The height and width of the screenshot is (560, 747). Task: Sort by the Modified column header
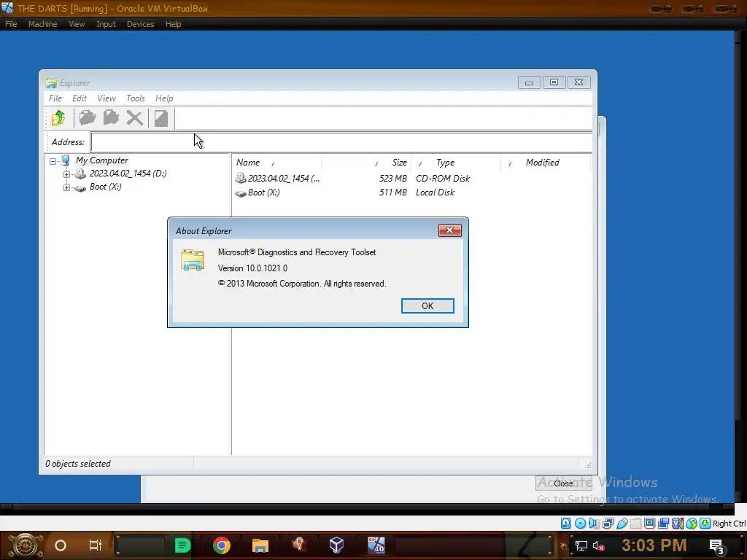pyautogui.click(x=542, y=163)
